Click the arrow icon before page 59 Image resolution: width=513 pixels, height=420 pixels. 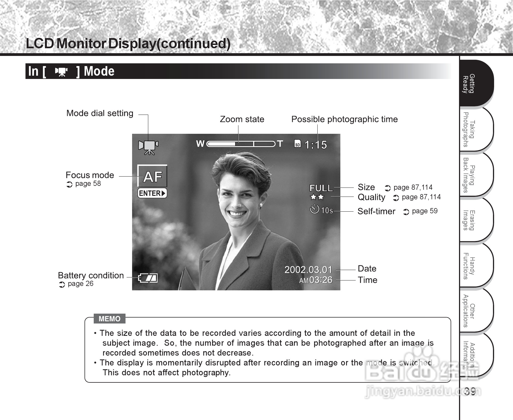click(406, 212)
